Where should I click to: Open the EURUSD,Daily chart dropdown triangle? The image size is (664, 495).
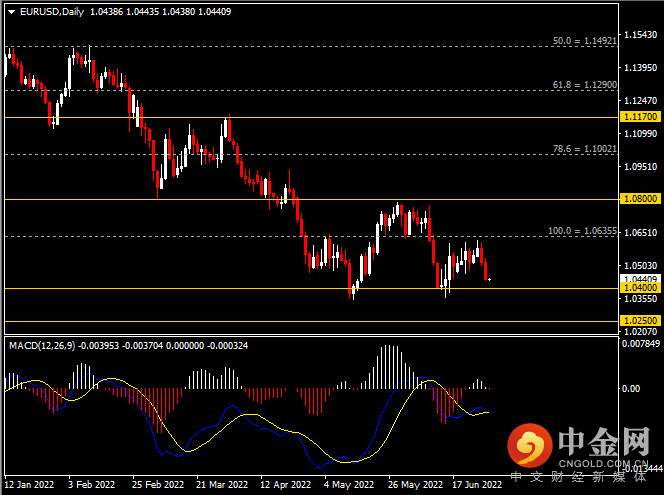point(11,12)
